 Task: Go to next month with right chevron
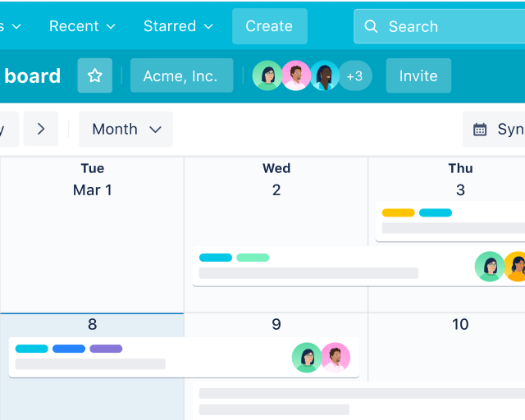(x=41, y=129)
